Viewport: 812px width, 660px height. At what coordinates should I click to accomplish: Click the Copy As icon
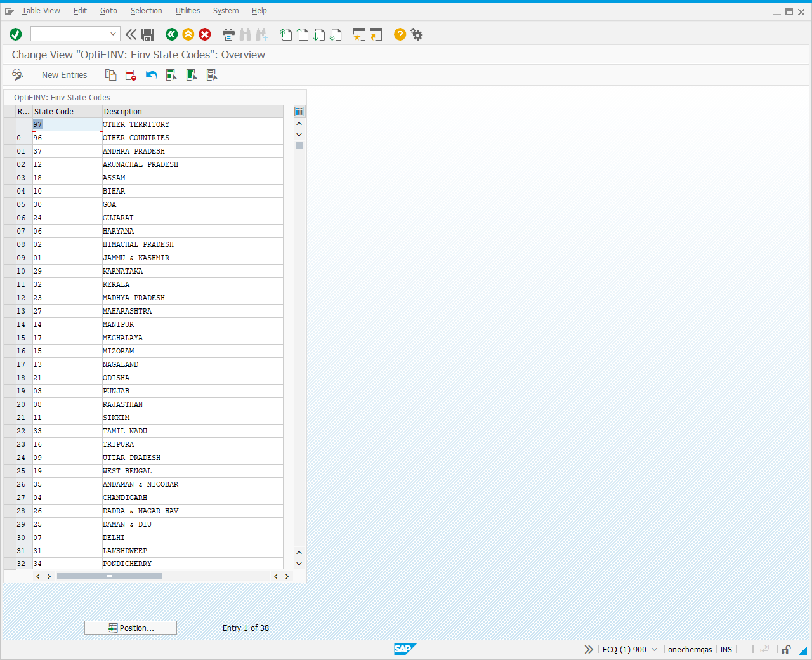click(x=110, y=75)
